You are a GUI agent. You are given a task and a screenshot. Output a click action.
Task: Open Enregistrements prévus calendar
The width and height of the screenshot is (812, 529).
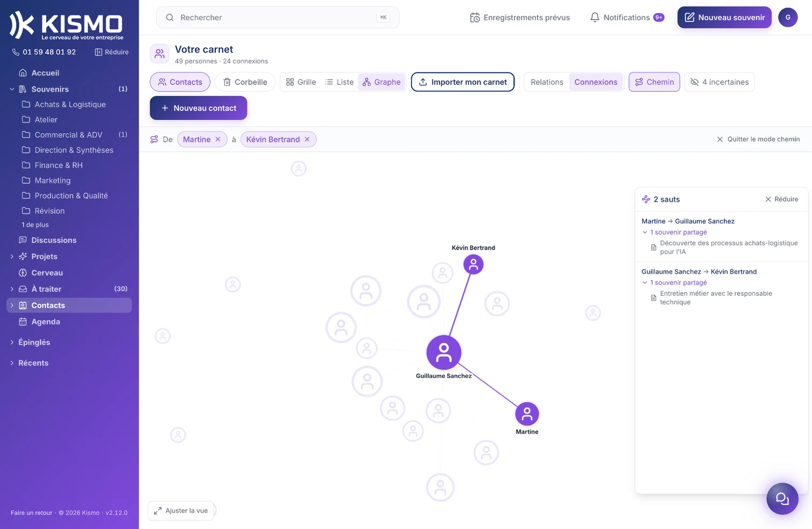(520, 18)
